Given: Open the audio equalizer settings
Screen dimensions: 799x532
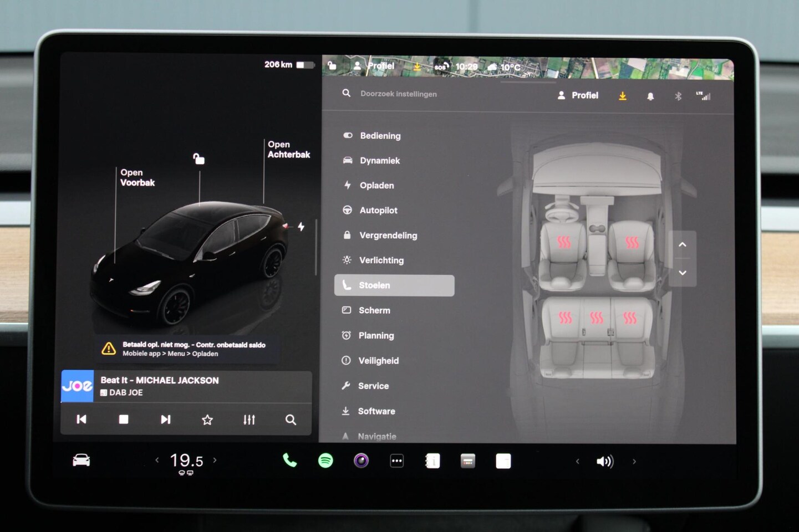Looking at the screenshot, I should click(249, 420).
